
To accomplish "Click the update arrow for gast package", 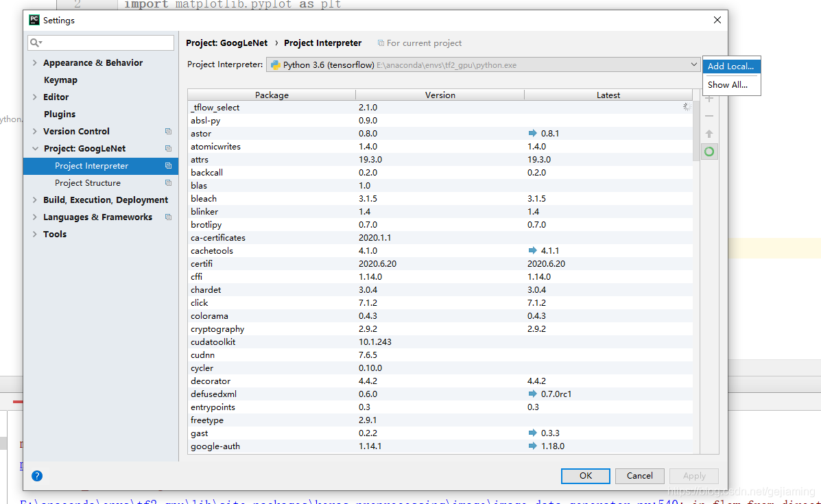I will click(532, 433).
